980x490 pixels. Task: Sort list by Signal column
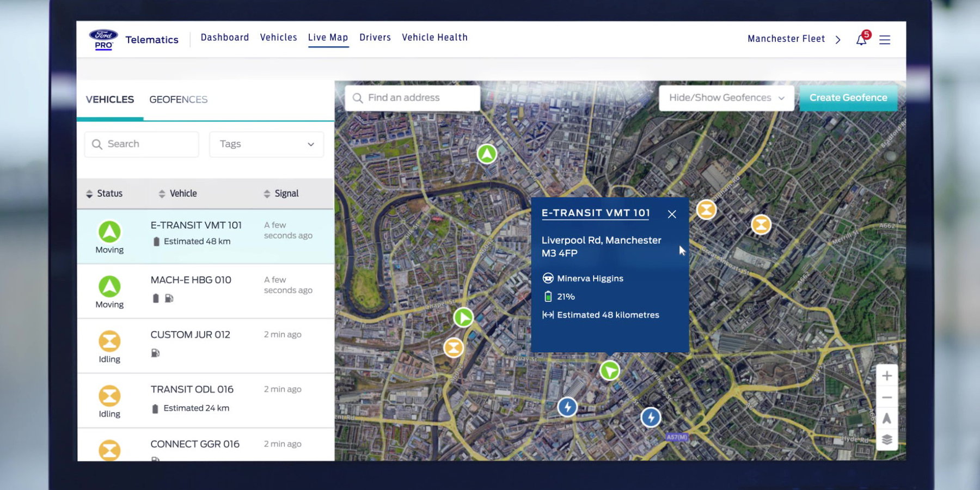[x=281, y=193]
